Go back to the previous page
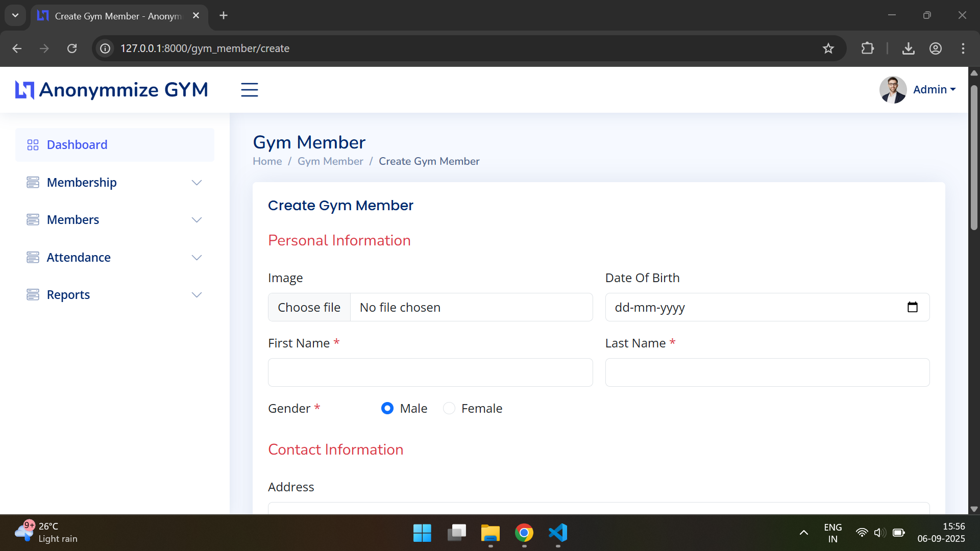The height and width of the screenshot is (551, 980). coord(17,48)
